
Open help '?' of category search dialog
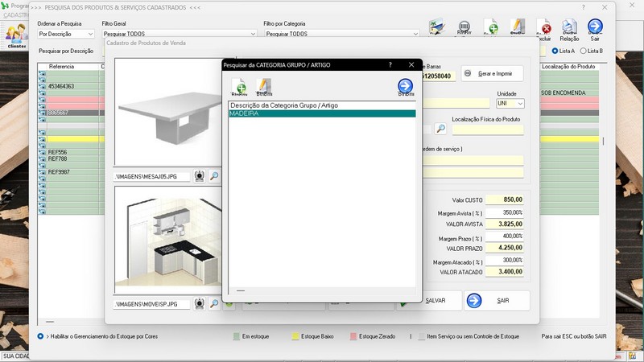pyautogui.click(x=390, y=65)
